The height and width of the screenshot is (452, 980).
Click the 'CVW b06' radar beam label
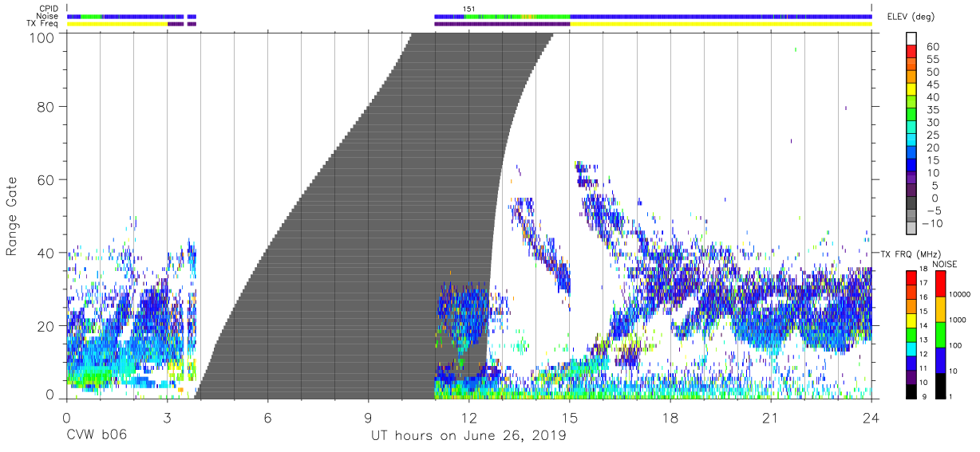click(96, 436)
